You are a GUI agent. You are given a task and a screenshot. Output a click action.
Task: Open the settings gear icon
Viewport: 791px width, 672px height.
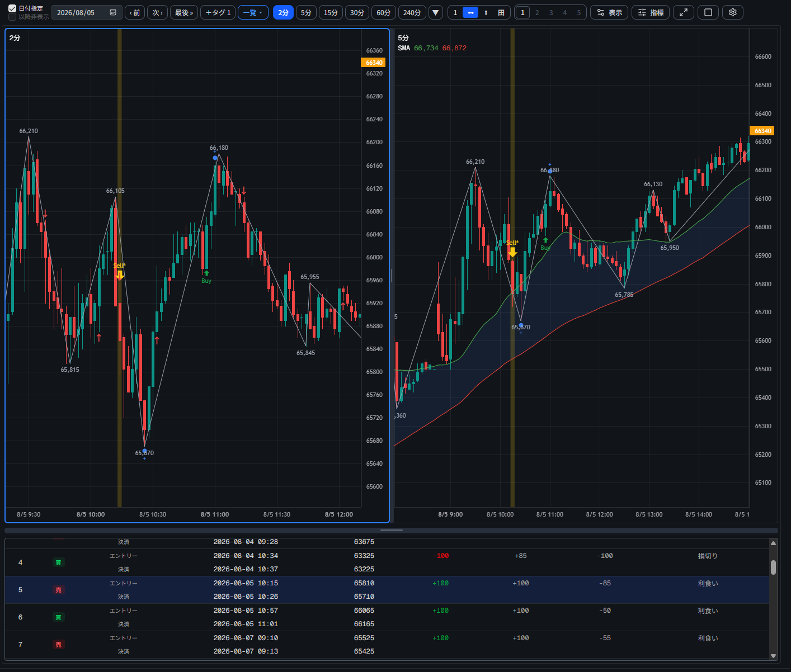[x=733, y=12]
